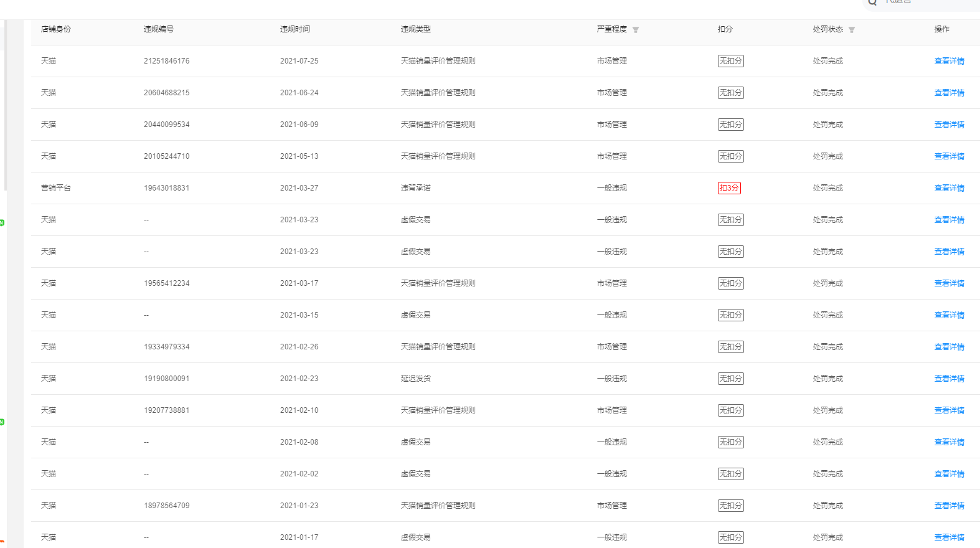Viewport: 980px width, 548px height.
Task: Select violation number 19643018831
Action: [x=166, y=188]
